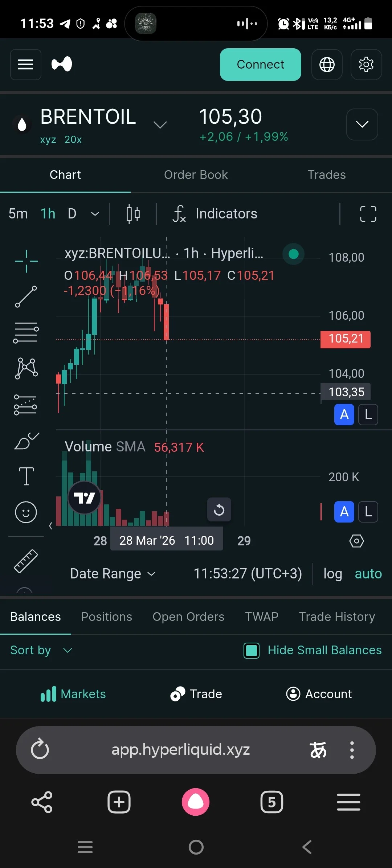Open the more timeframes dropdown
The image size is (392, 868).
(x=95, y=214)
